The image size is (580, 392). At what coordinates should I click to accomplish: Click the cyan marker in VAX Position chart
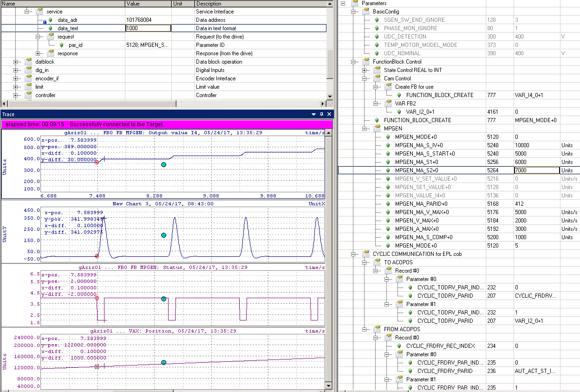pyautogui.click(x=163, y=362)
